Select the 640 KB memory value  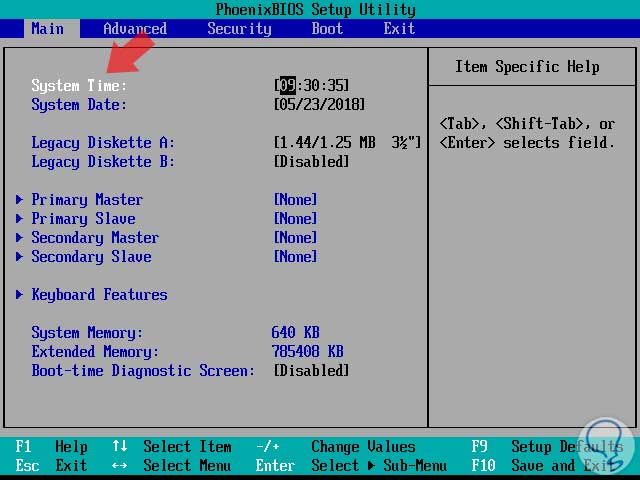[x=296, y=332]
